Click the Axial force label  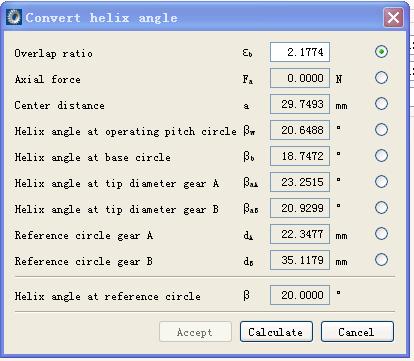48,79
